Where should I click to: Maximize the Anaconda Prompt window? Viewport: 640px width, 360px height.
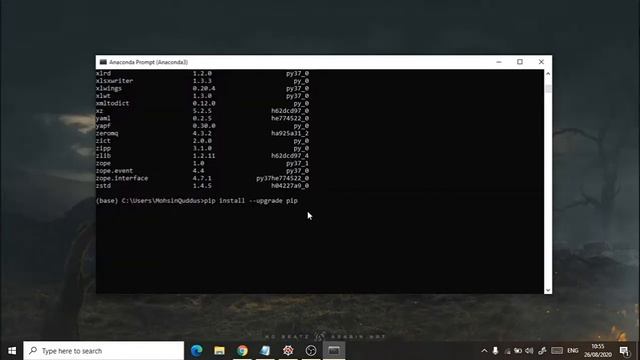(520, 62)
